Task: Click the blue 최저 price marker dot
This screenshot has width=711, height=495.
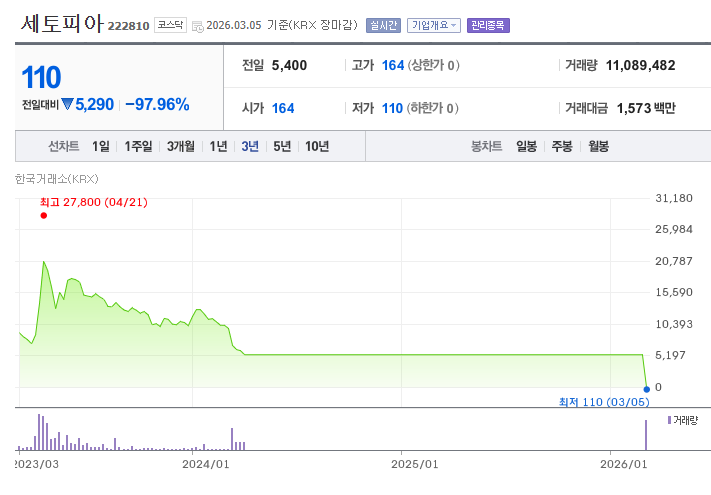Action: click(647, 389)
